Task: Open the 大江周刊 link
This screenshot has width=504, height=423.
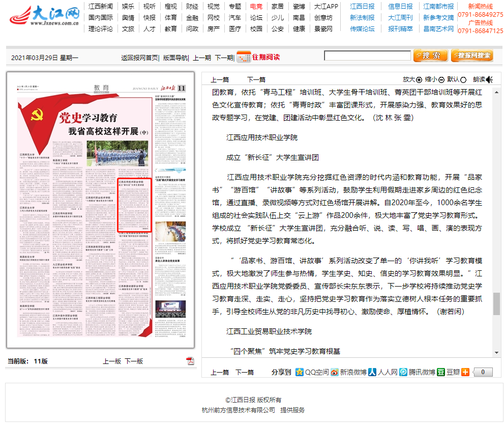Action: tap(400, 18)
